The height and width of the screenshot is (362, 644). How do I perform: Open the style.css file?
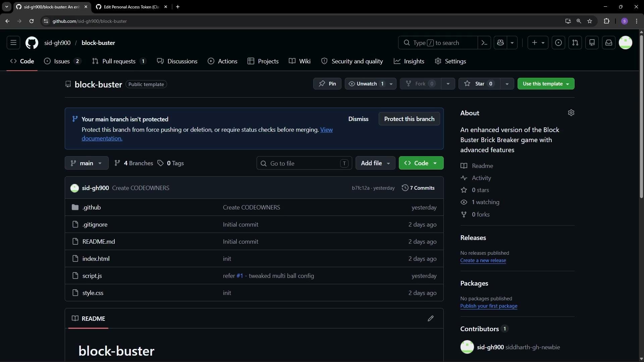[x=93, y=293]
